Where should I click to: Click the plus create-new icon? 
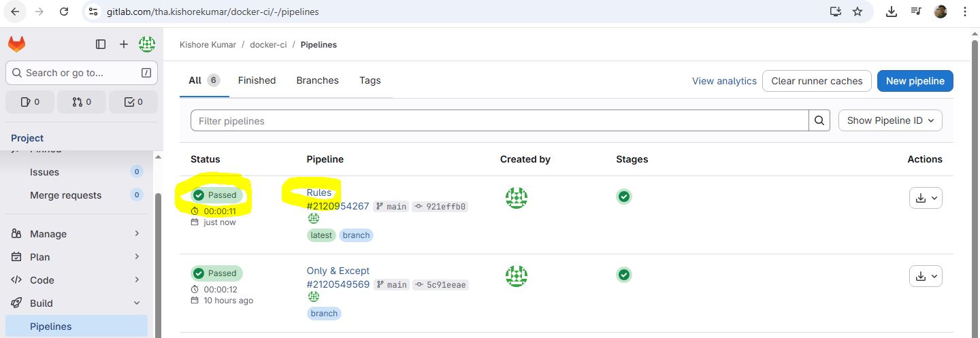(124, 44)
